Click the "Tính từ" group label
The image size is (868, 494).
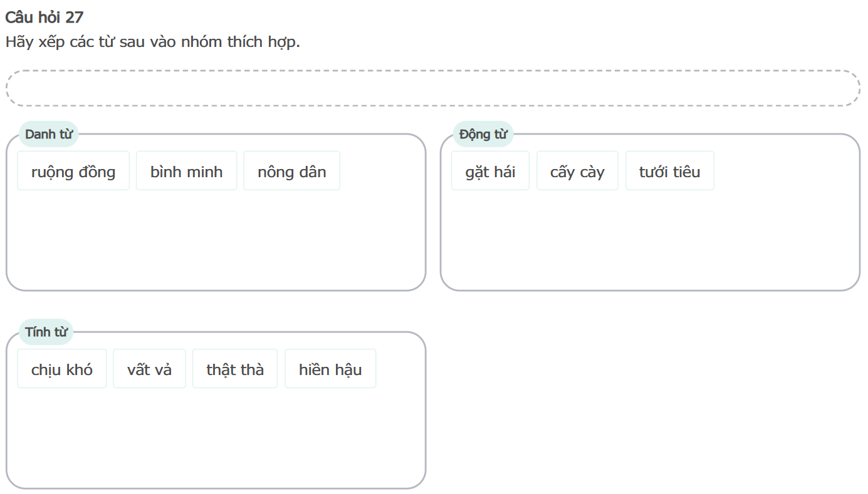click(46, 332)
